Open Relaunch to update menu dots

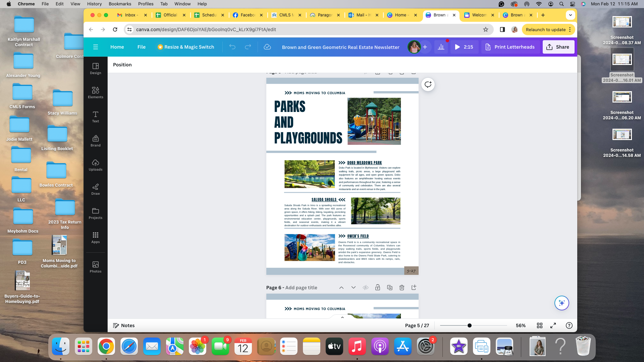pyautogui.click(x=570, y=29)
